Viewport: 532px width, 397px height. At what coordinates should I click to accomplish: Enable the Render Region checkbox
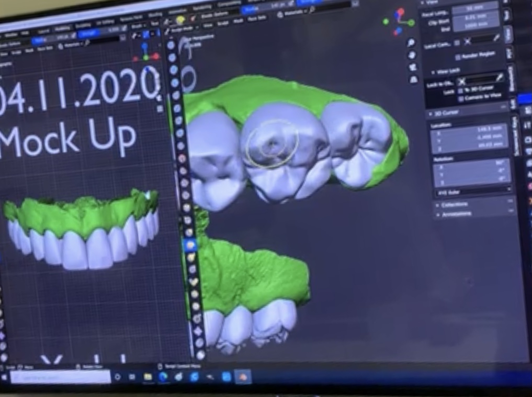point(457,57)
